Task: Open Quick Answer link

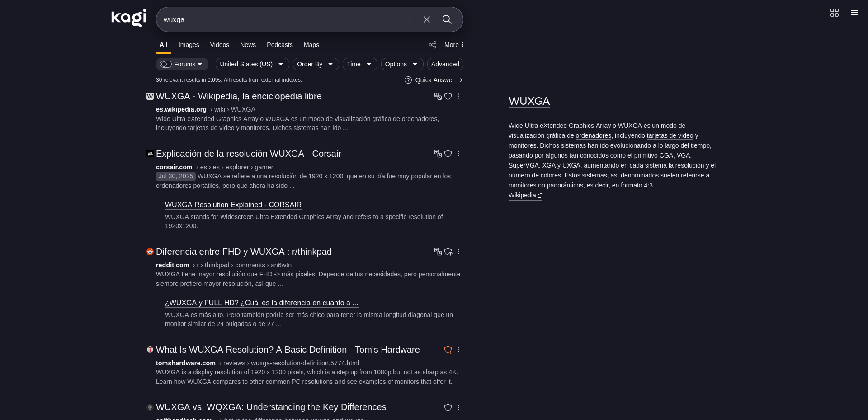Action: (x=434, y=80)
